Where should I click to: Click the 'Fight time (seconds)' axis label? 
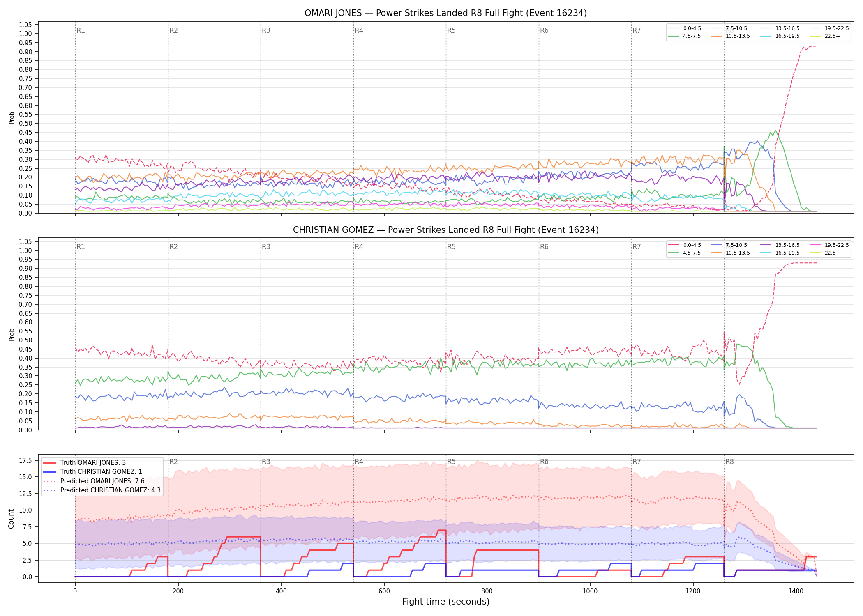(x=446, y=602)
